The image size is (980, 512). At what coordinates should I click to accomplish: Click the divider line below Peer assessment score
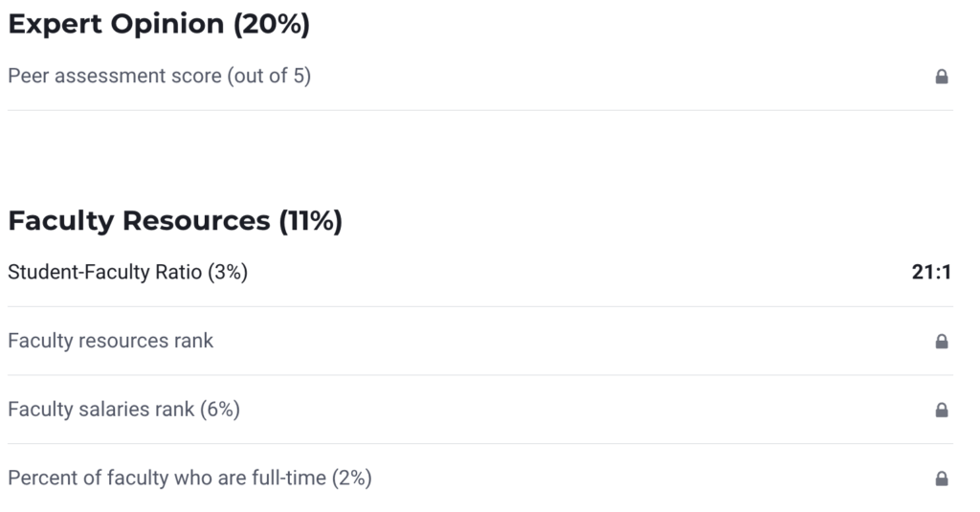coord(479,111)
